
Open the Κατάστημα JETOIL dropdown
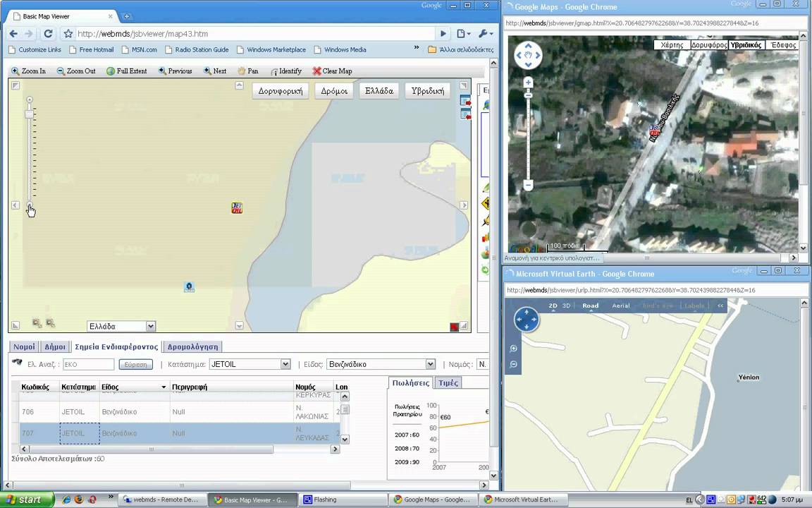tap(250, 364)
